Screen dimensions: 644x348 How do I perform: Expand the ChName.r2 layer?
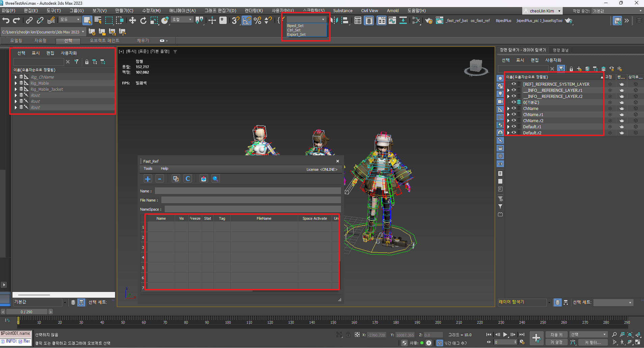point(508,121)
